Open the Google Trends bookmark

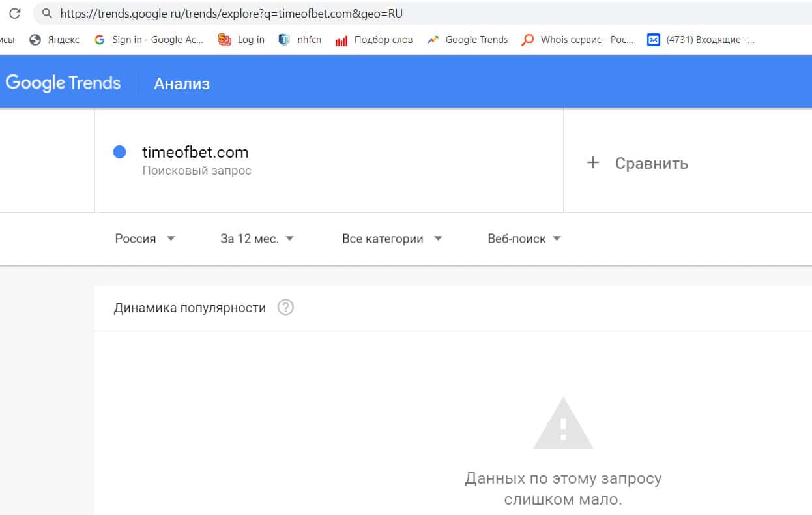coord(467,40)
